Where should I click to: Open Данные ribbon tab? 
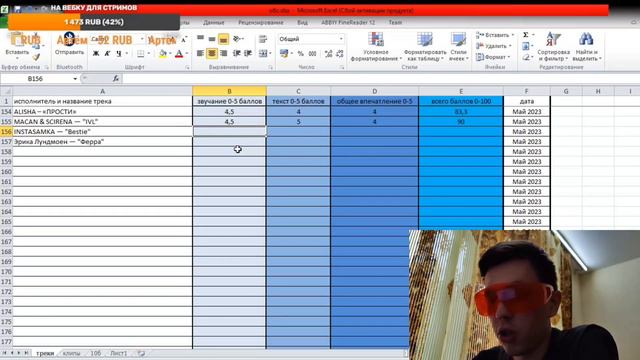213,22
